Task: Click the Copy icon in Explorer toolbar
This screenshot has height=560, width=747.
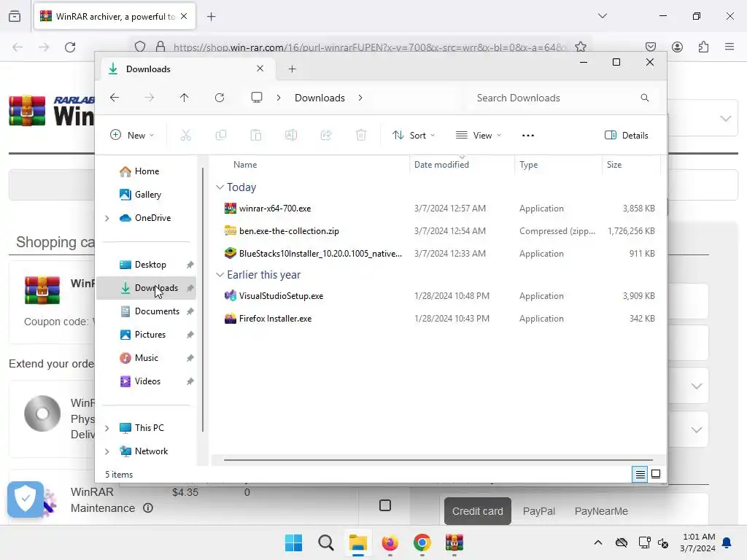Action: tap(220, 135)
